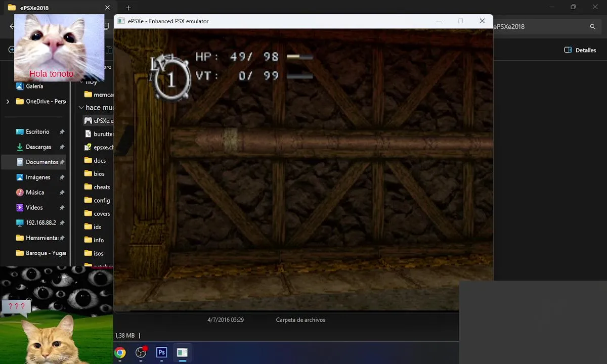Viewport: 607px width, 364px height.
Task: Click the VT gauge bar in game
Action: [299, 76]
